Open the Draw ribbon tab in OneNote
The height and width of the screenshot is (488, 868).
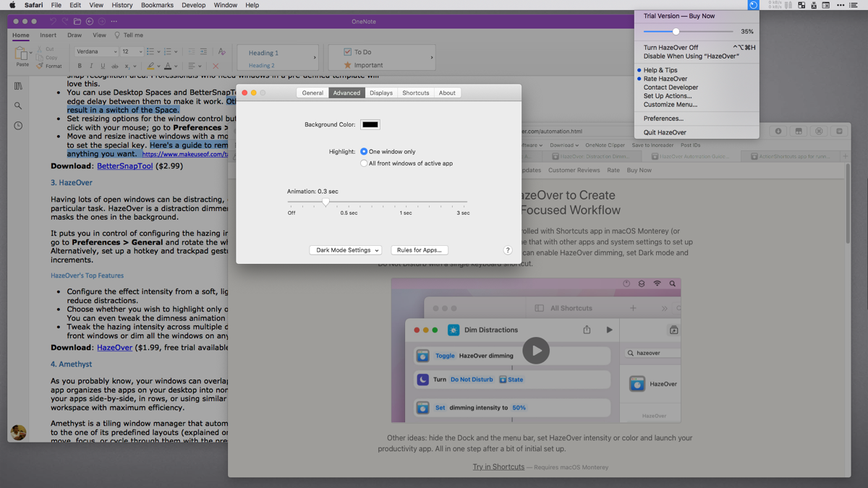point(75,35)
